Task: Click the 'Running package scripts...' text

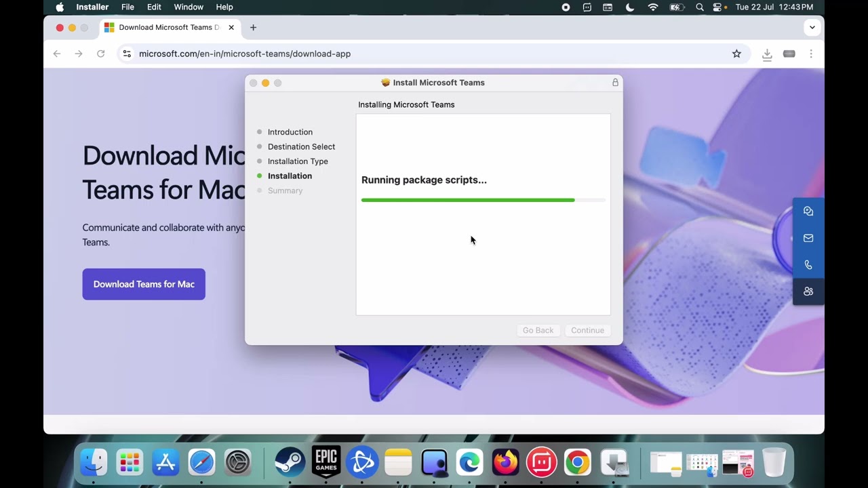Action: (424, 180)
